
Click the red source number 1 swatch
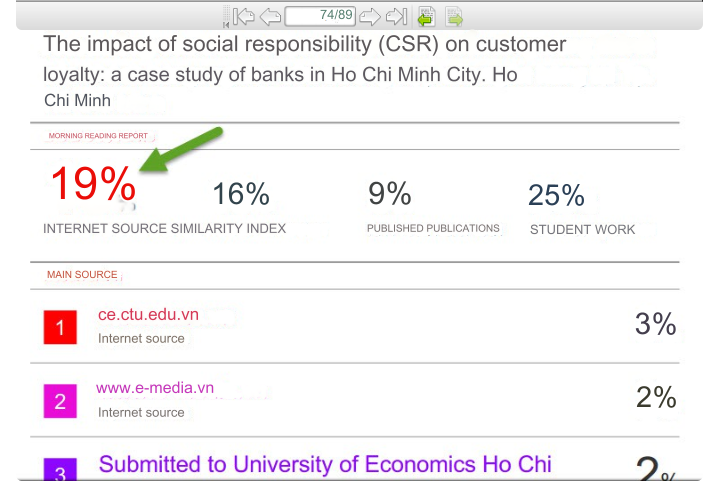pos(60,327)
